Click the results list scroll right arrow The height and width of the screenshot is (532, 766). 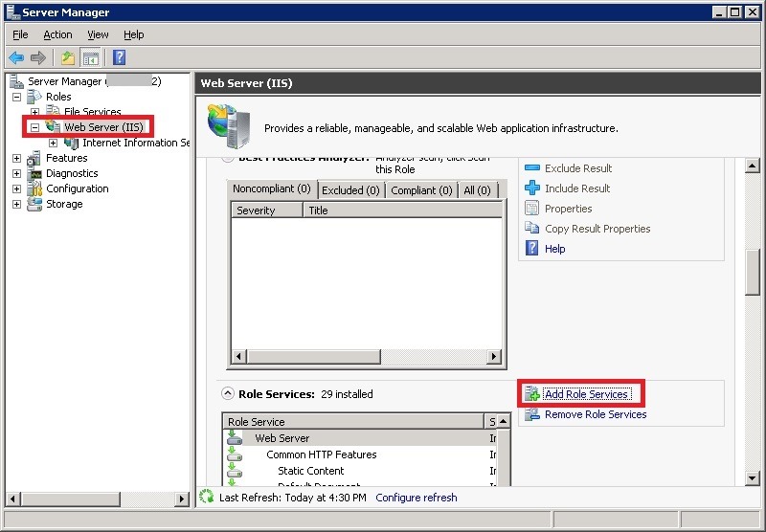pyautogui.click(x=494, y=356)
